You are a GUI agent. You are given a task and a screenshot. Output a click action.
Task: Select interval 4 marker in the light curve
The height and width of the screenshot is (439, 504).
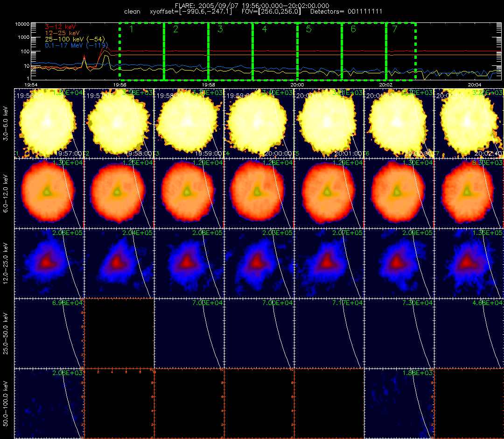[264, 29]
